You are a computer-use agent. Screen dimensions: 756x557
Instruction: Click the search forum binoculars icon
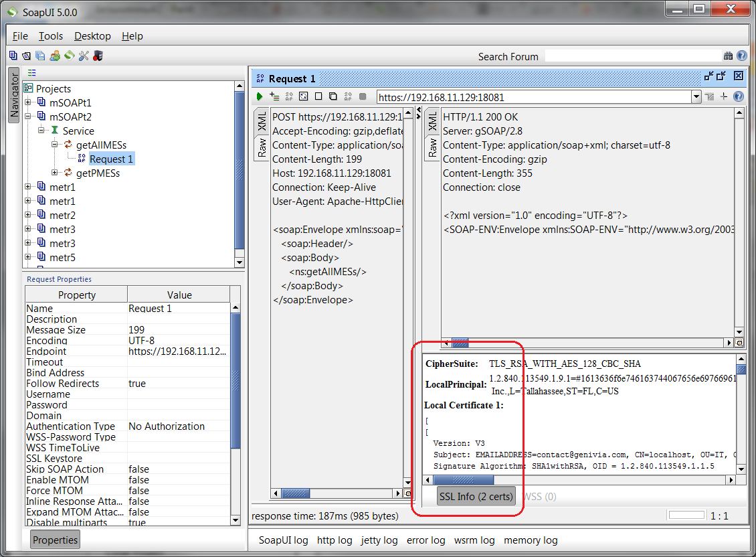(x=728, y=56)
